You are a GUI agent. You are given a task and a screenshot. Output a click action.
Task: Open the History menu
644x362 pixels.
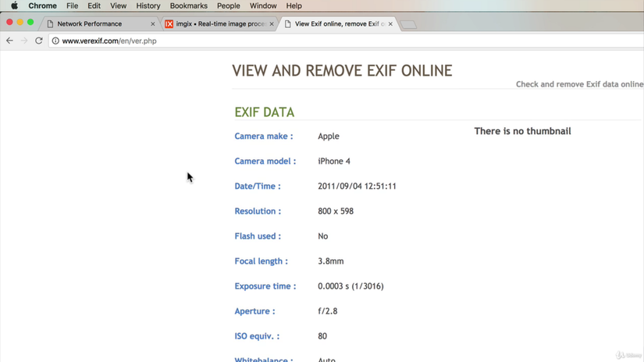click(x=148, y=5)
